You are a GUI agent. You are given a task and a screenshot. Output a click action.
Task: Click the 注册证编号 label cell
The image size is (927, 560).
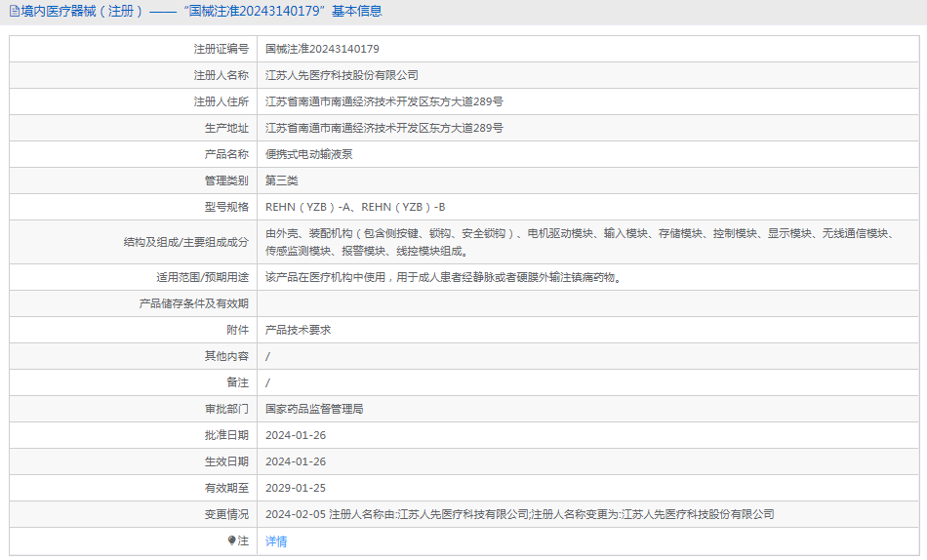(222, 49)
